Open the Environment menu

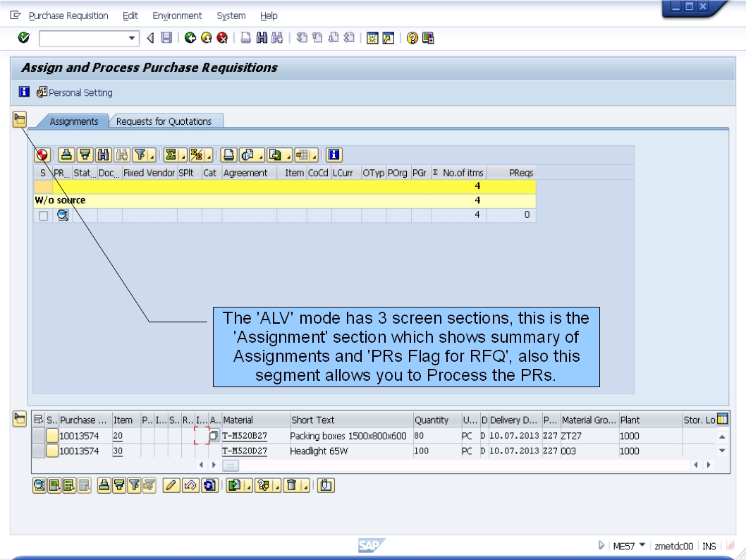click(177, 16)
